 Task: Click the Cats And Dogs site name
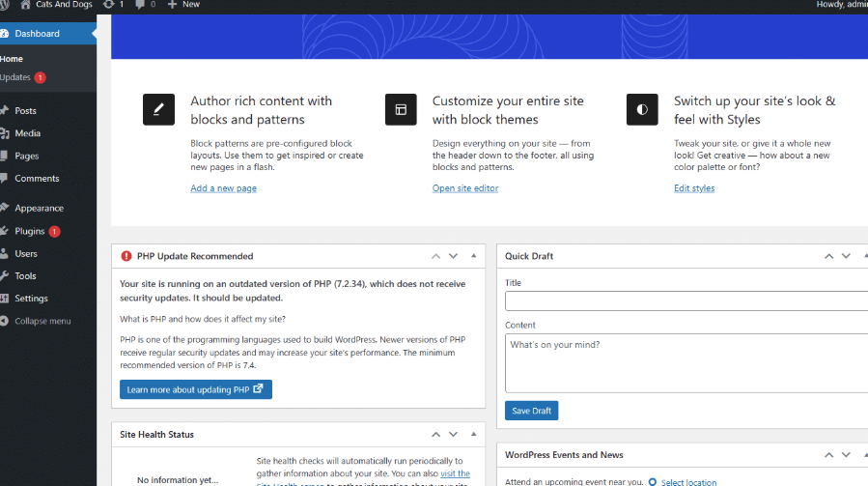(x=64, y=5)
